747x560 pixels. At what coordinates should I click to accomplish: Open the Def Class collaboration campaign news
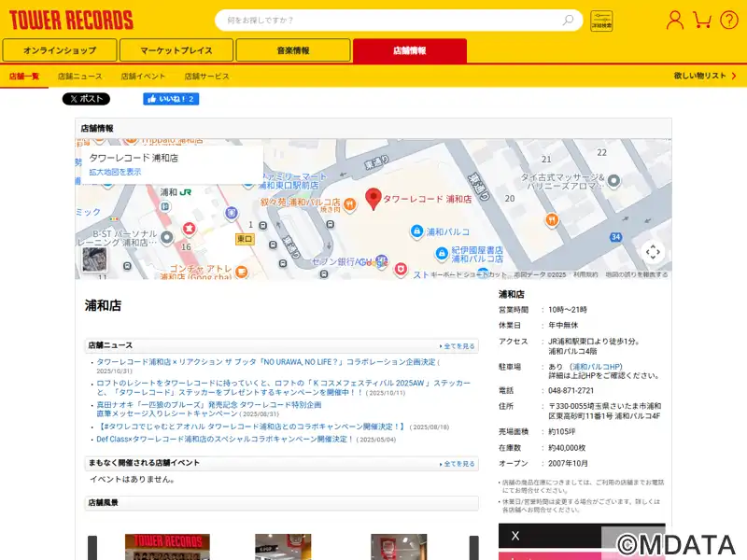[x=224, y=439]
